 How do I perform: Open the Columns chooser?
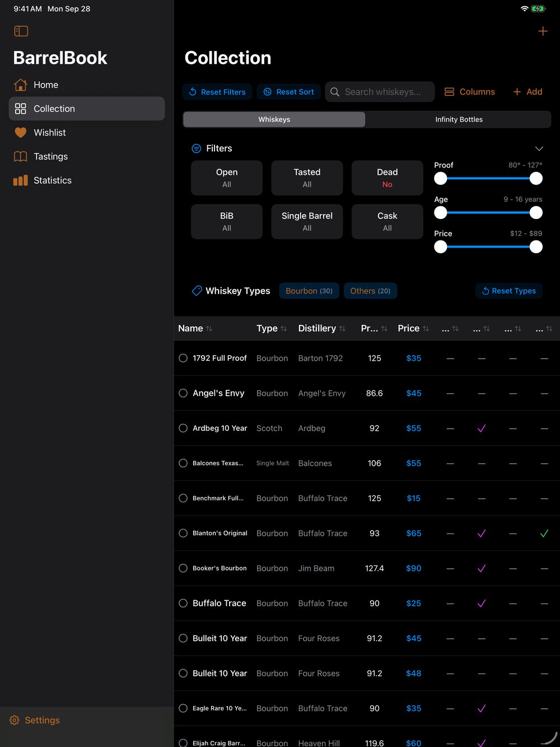point(469,92)
